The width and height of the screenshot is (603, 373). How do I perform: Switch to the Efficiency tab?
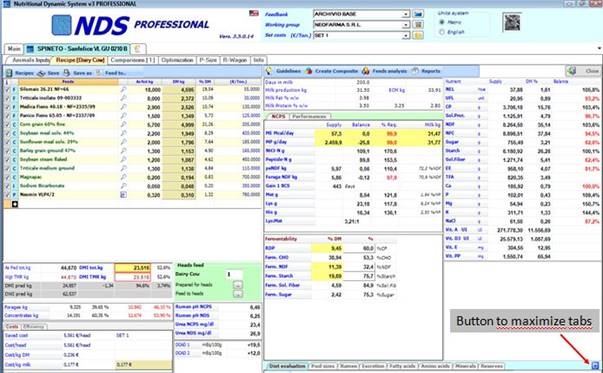(34, 326)
